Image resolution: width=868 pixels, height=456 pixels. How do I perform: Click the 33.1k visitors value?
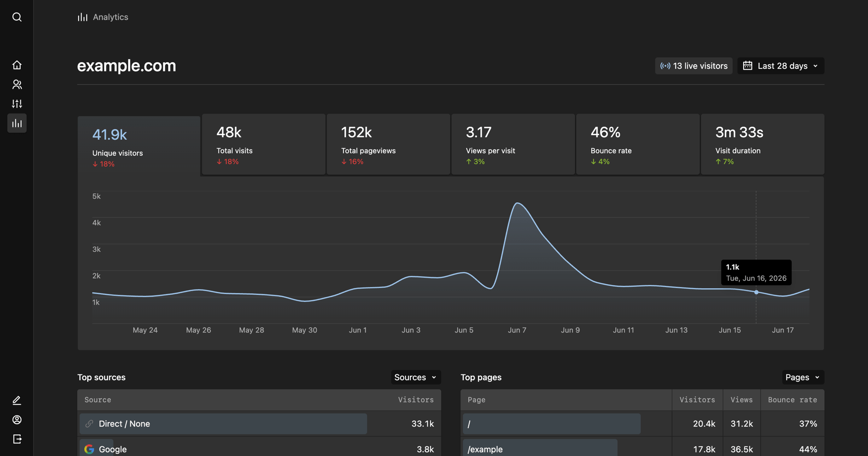422,424
